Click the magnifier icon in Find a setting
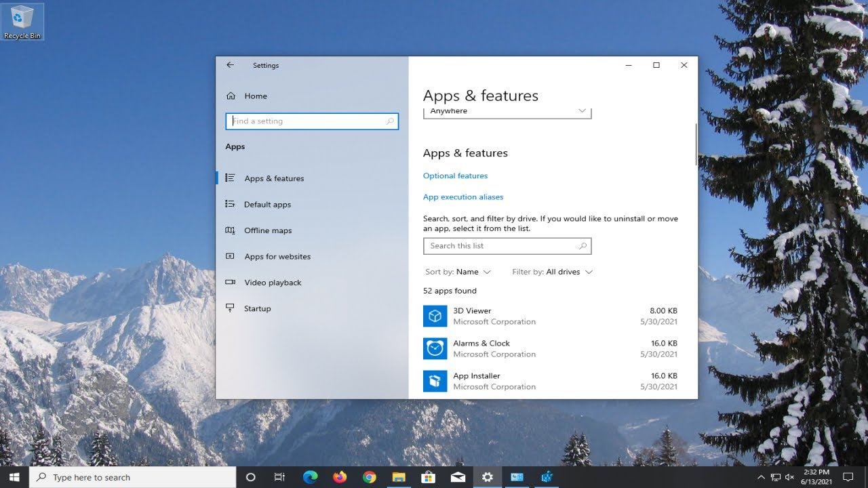 (x=390, y=121)
